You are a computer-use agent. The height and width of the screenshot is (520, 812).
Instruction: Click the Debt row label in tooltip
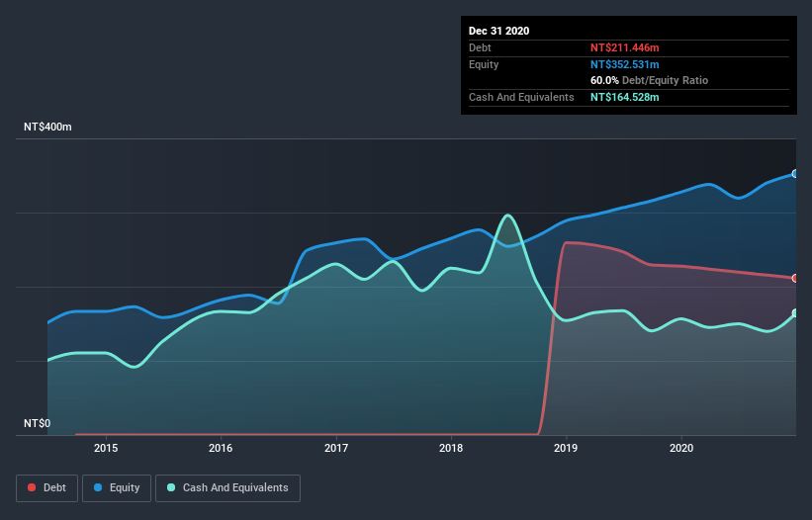480,47
